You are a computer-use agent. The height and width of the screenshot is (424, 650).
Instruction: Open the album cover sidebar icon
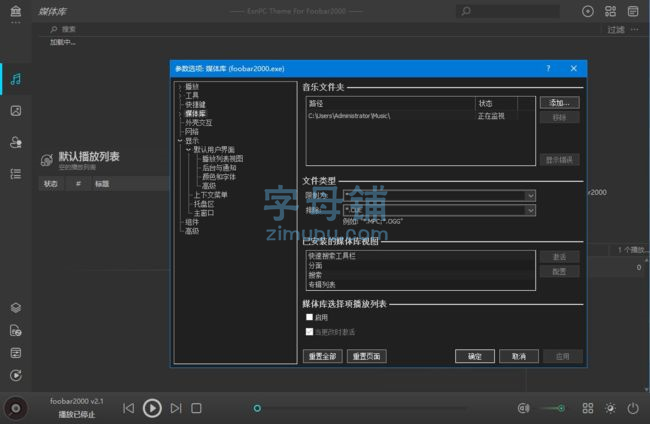(16, 111)
